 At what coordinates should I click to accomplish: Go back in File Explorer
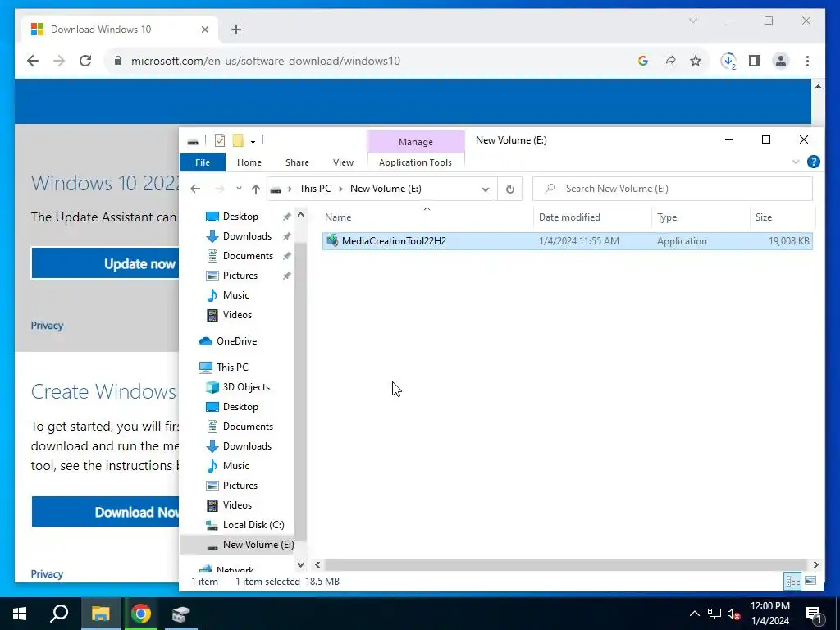[195, 189]
